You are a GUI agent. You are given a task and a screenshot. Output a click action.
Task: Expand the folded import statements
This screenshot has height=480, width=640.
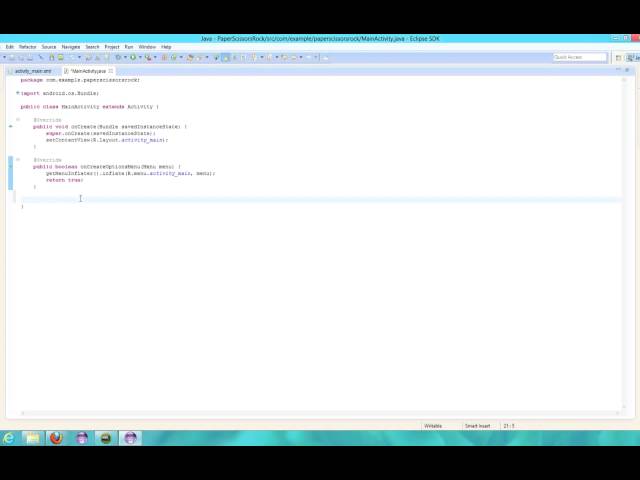18,93
